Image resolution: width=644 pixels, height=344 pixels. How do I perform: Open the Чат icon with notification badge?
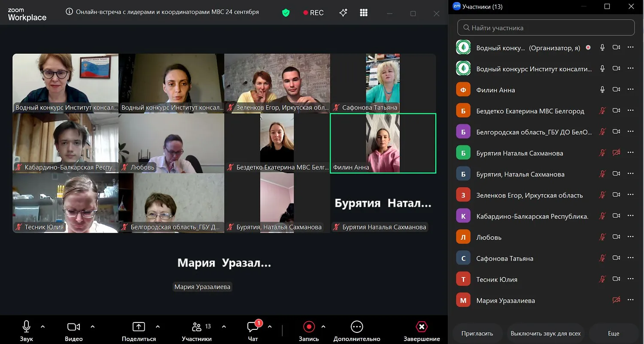click(x=253, y=326)
